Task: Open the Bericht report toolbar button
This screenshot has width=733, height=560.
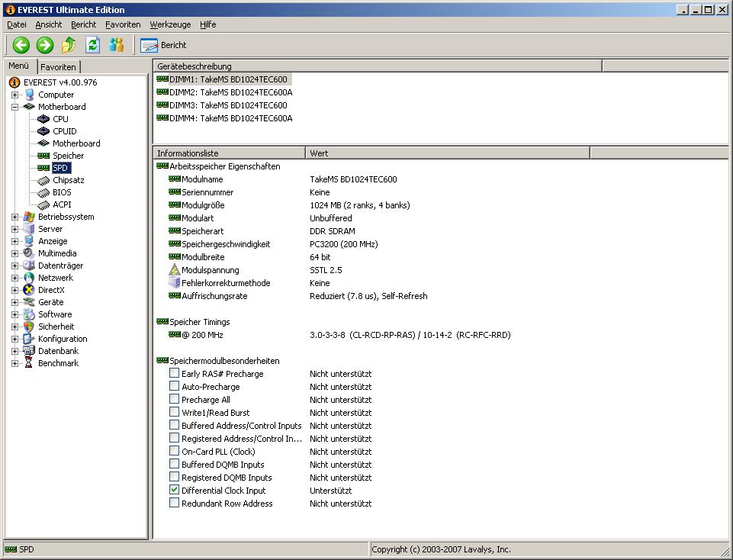Action: point(163,45)
